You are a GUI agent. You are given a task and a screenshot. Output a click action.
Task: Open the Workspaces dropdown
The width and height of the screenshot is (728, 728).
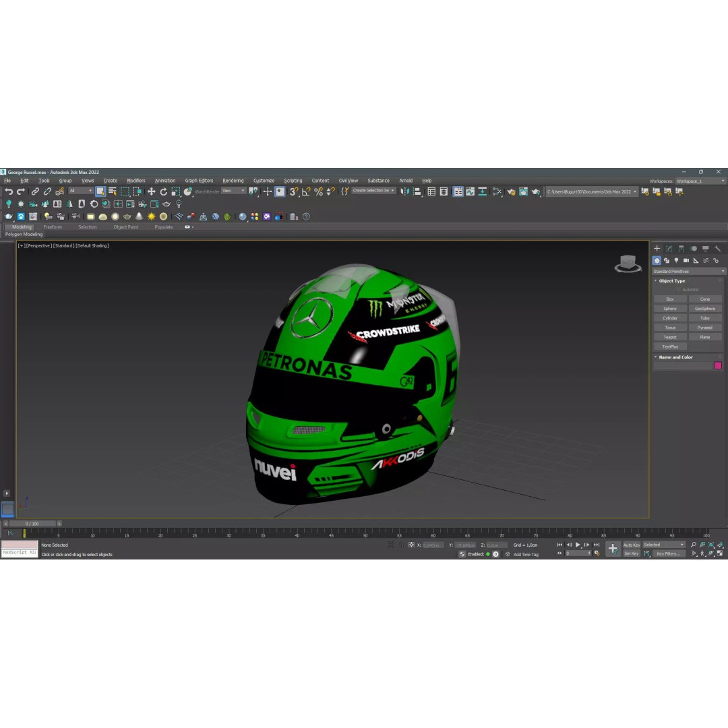coord(700,181)
